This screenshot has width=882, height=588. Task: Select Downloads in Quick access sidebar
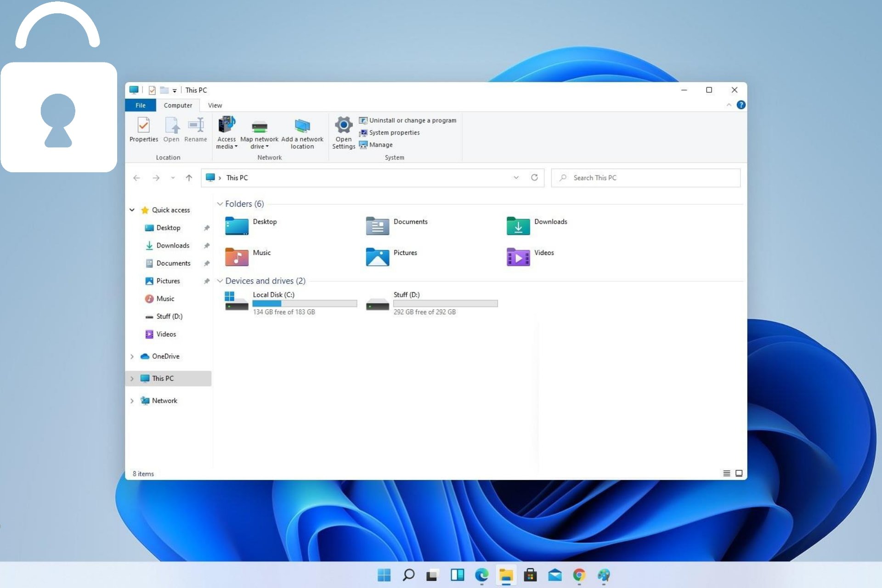pyautogui.click(x=173, y=245)
